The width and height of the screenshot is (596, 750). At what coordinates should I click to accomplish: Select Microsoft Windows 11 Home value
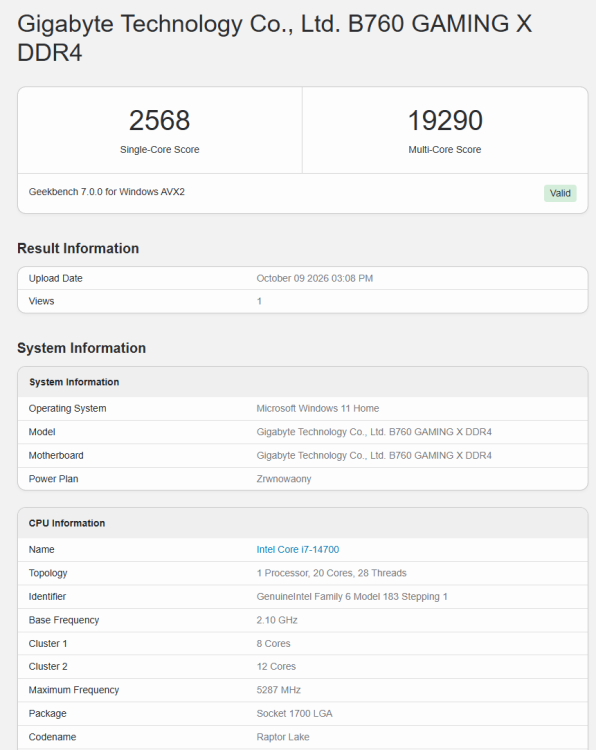[318, 408]
